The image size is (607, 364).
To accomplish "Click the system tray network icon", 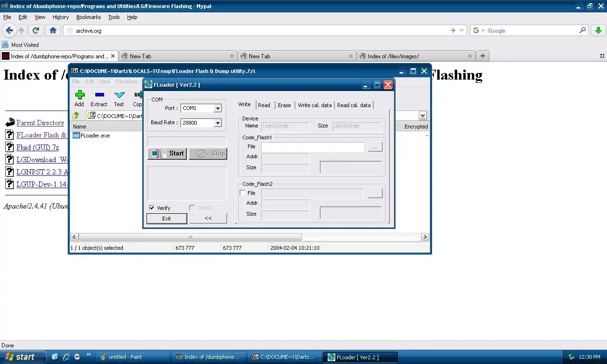I will tap(571, 357).
